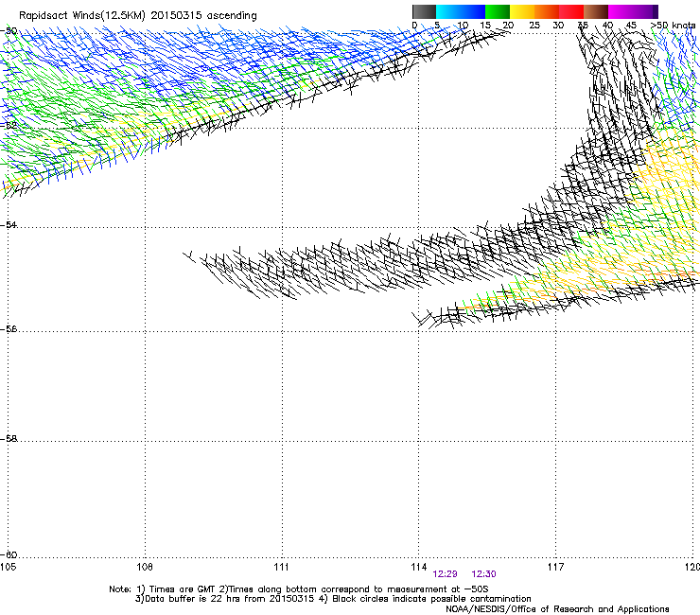Select the 12:30 swath time marker
Screen dimensions: 700x615
pyautogui.click(x=483, y=574)
